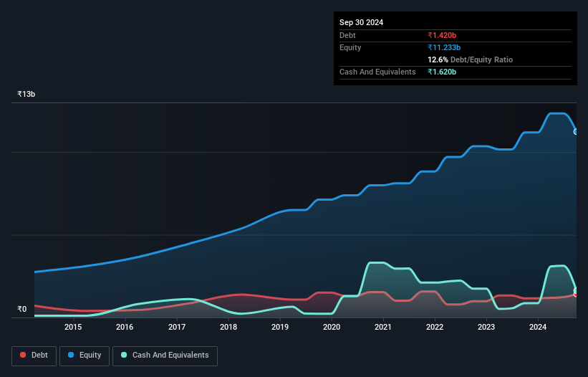Jump to the 2020 axis label
Image resolution: width=588 pixels, height=377 pixels.
[x=332, y=328]
